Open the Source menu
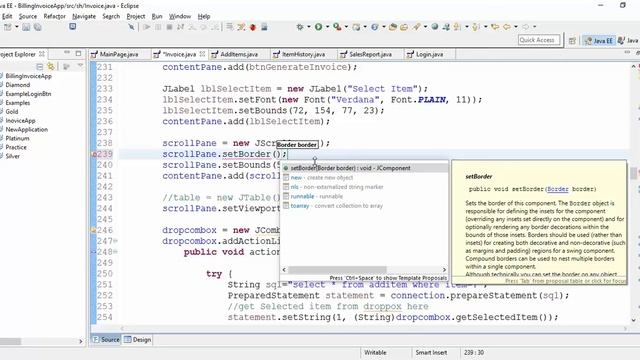The height and width of the screenshot is (360, 640). [28, 16]
